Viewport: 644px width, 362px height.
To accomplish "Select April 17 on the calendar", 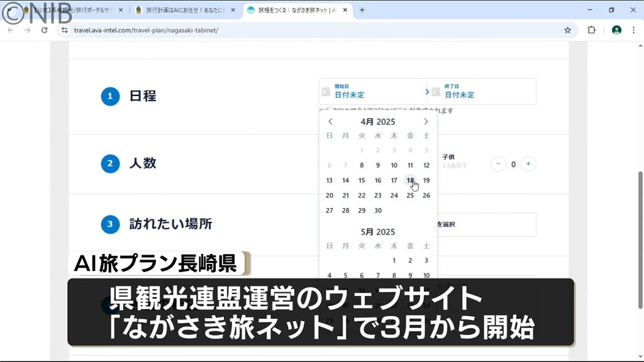I will 394,180.
